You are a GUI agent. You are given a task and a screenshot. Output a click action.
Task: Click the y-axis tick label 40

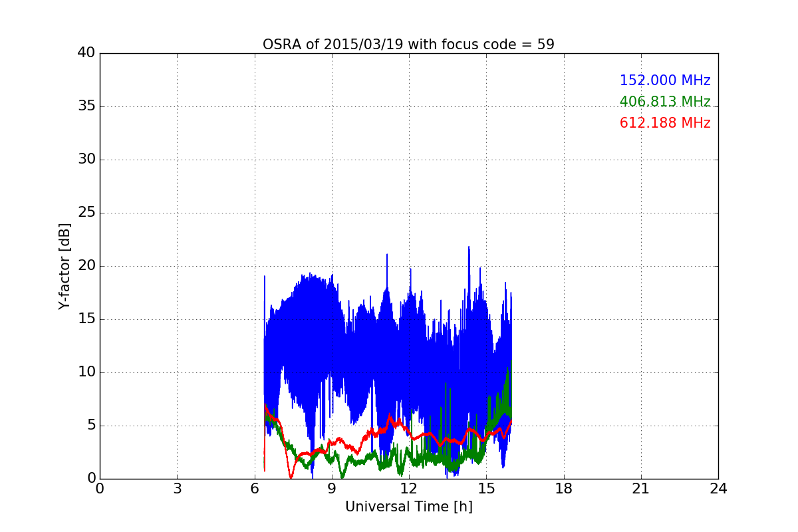click(x=86, y=53)
